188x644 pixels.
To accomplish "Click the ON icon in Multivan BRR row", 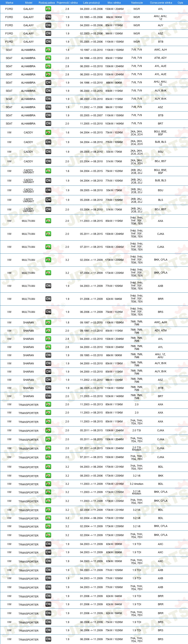I will [48, 299].
